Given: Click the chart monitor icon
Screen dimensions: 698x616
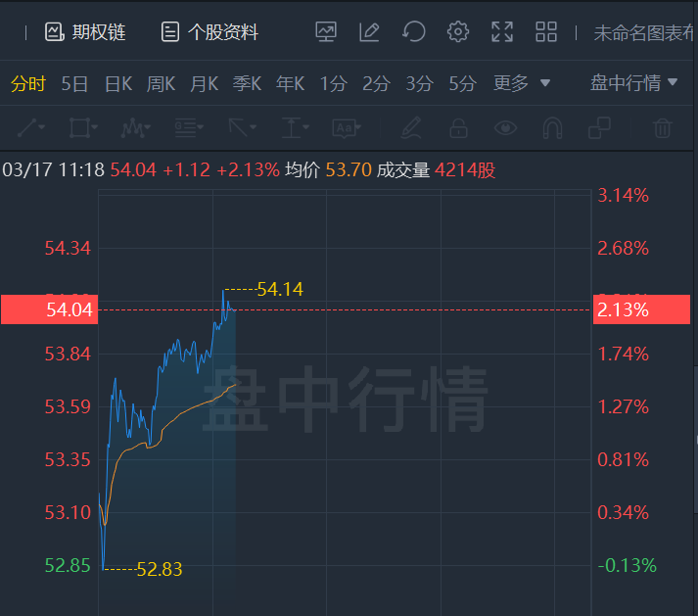Looking at the screenshot, I should click(x=325, y=32).
